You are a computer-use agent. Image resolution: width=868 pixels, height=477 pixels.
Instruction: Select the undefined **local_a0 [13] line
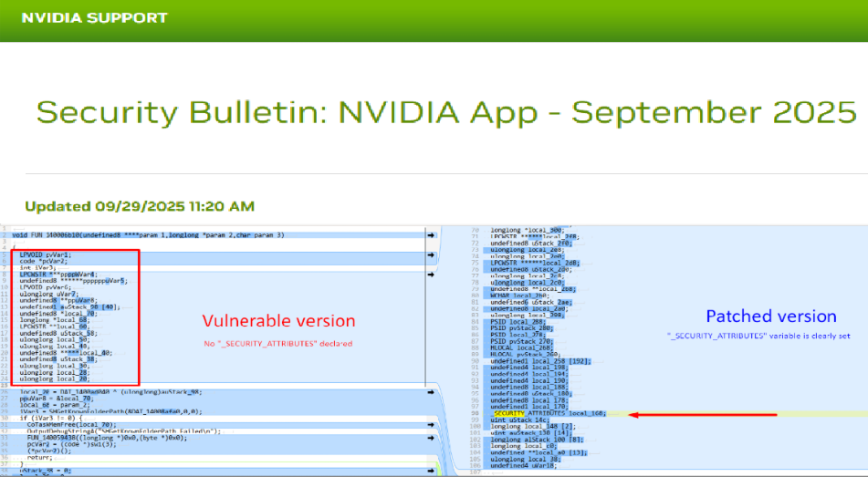tap(539, 452)
